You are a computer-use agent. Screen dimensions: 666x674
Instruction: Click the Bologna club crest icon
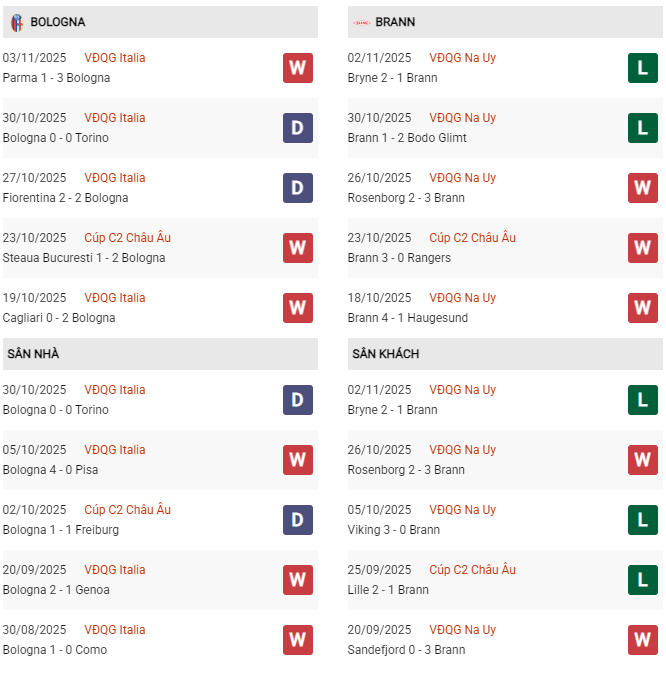coord(16,22)
